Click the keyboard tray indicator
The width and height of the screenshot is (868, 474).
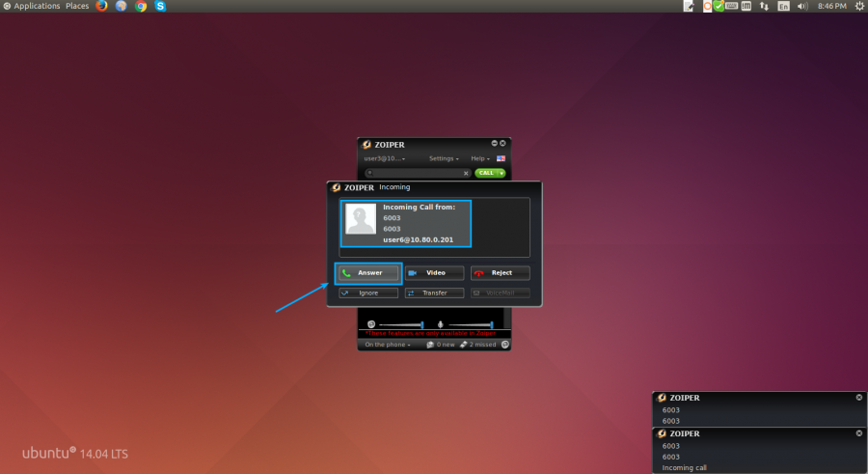pyautogui.click(x=731, y=6)
